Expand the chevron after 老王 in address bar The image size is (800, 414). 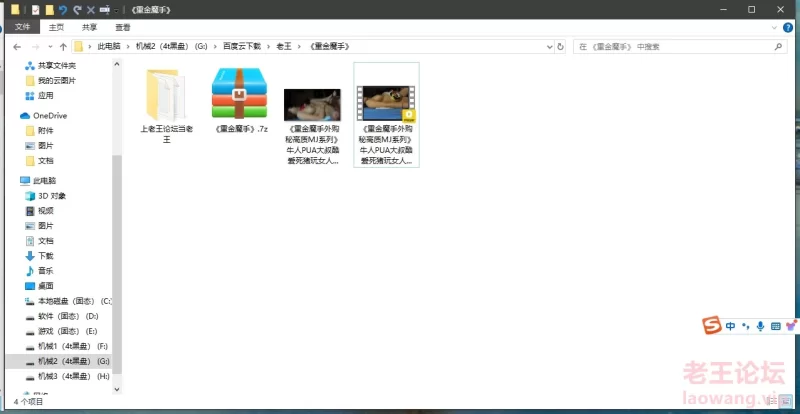pos(299,46)
